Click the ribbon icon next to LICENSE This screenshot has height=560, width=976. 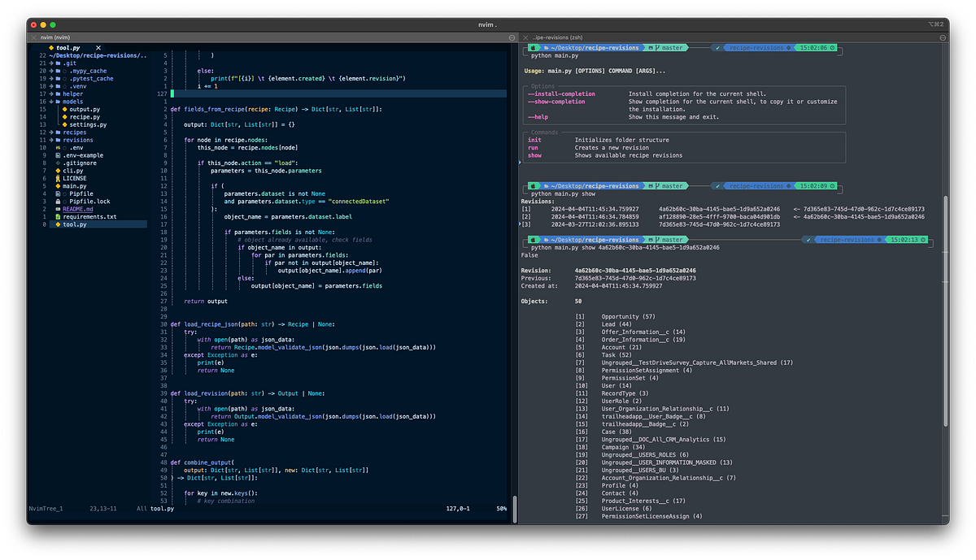pyautogui.click(x=58, y=179)
